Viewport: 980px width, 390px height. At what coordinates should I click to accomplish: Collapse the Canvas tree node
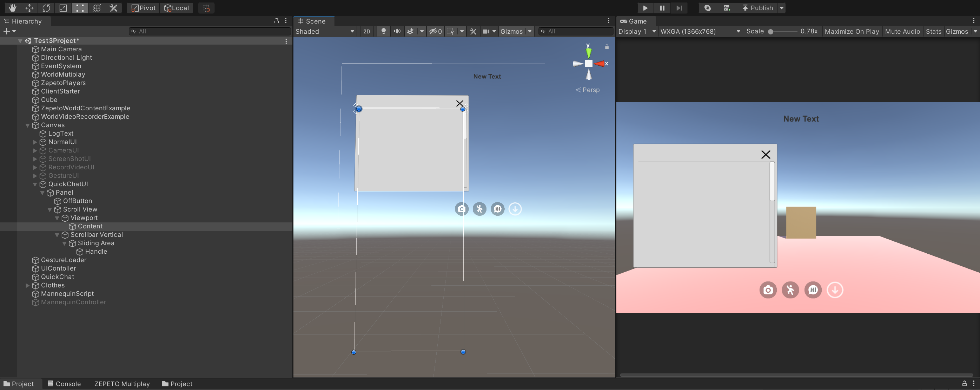[x=27, y=125]
